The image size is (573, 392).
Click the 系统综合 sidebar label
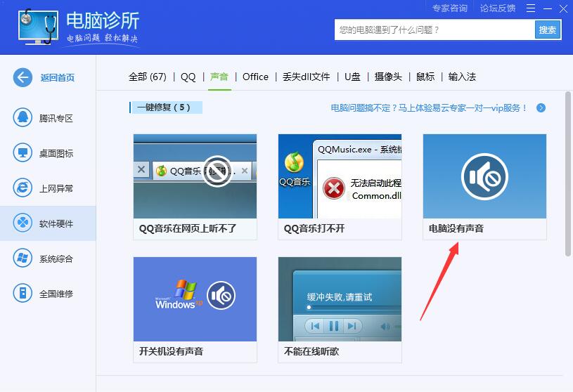[56, 259]
